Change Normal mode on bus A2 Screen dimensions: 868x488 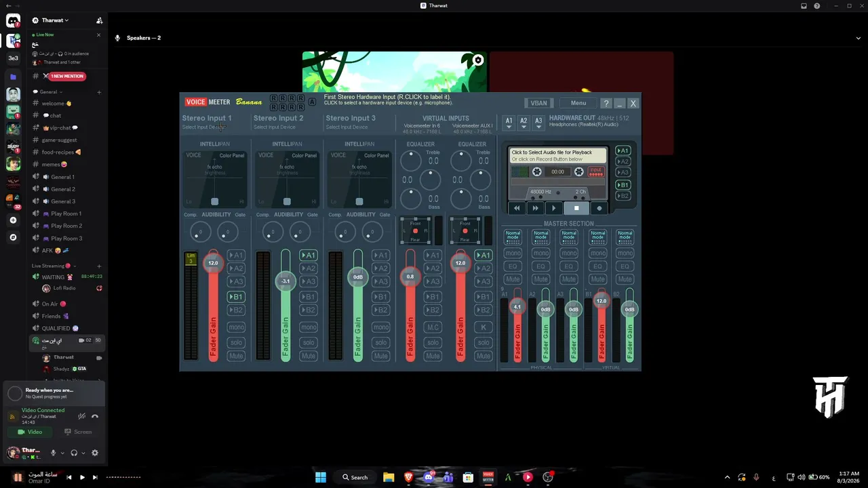pyautogui.click(x=540, y=236)
